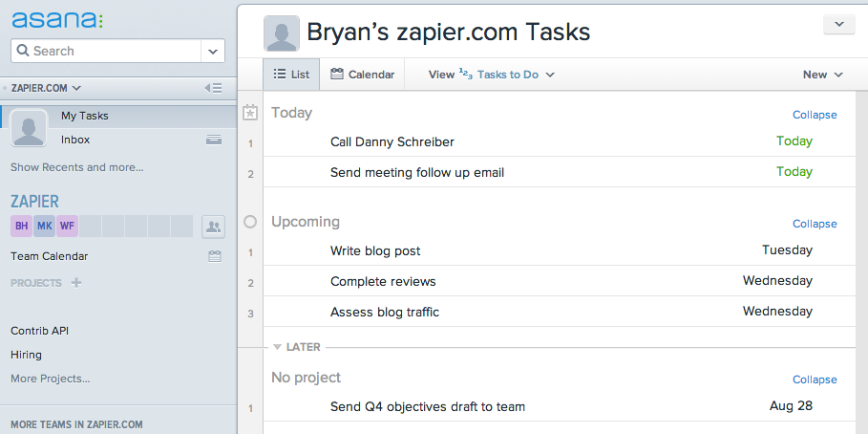This screenshot has width=868, height=434.
Task: Collapse the Today section
Action: 815,115
